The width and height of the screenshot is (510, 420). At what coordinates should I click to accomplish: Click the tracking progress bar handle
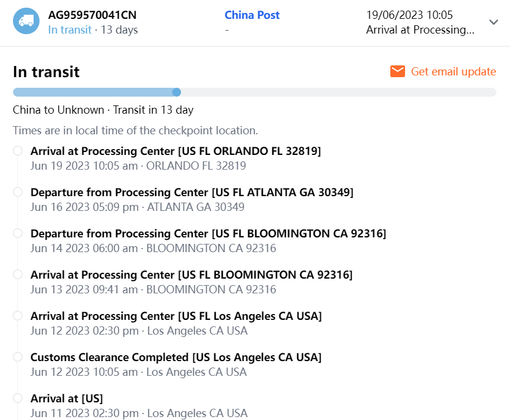pyautogui.click(x=176, y=92)
